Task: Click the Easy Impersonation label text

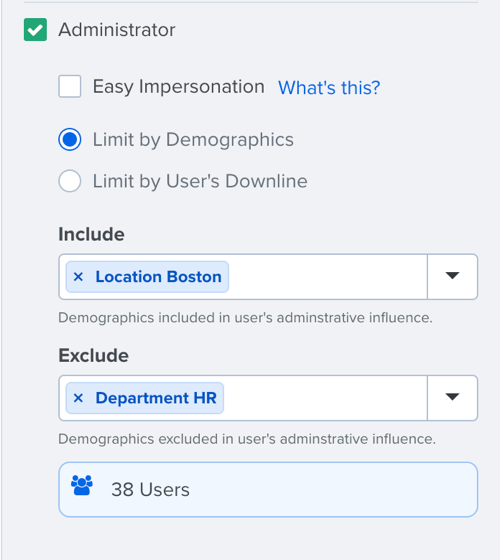Action: (x=179, y=87)
